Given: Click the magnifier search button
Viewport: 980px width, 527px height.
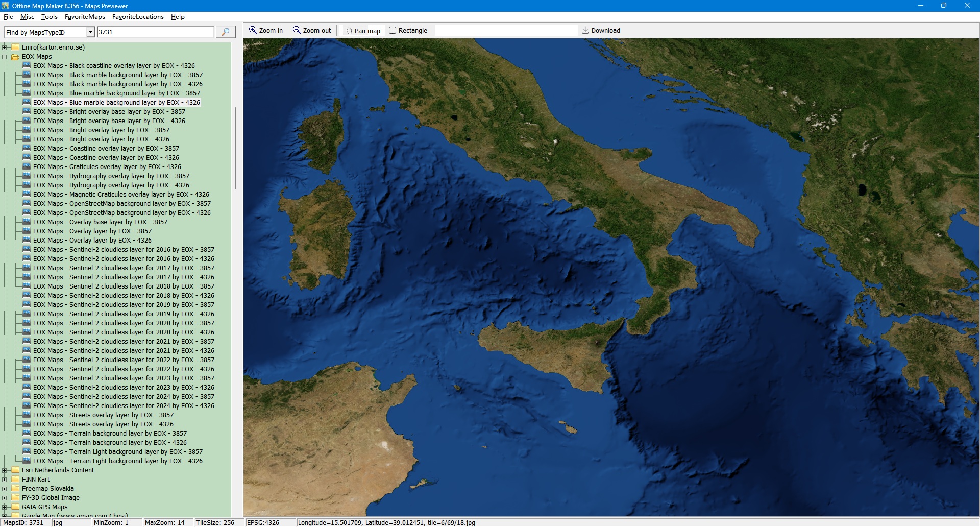Looking at the screenshot, I should pyautogui.click(x=225, y=32).
